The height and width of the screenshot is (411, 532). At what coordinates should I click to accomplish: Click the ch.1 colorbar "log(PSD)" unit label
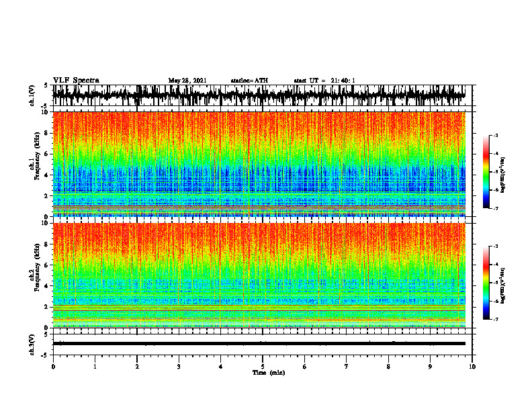[x=503, y=175]
